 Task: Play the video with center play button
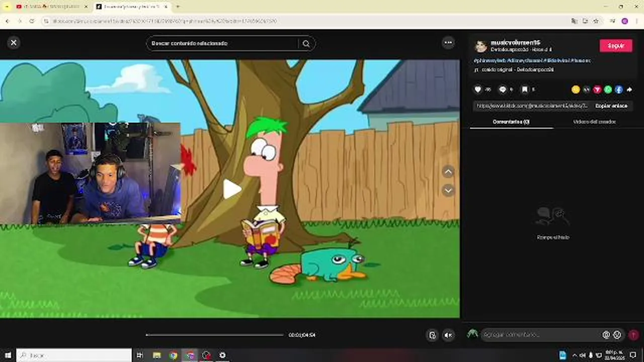pyautogui.click(x=231, y=189)
